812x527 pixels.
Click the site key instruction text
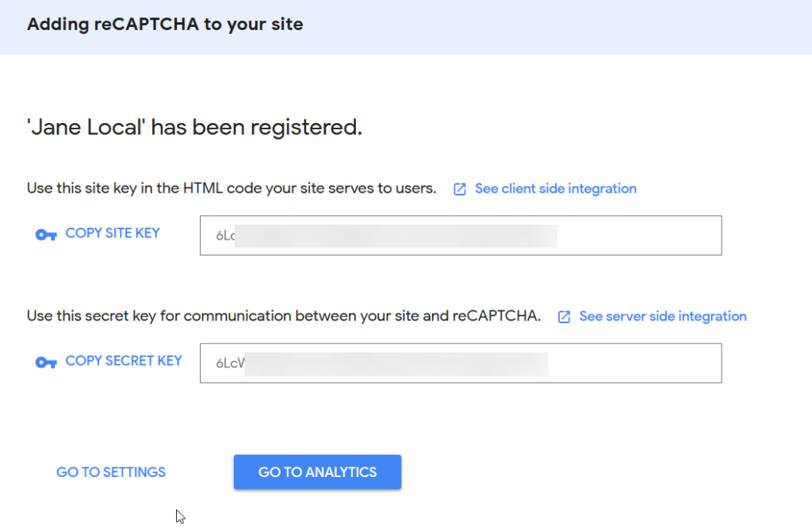[x=232, y=188]
